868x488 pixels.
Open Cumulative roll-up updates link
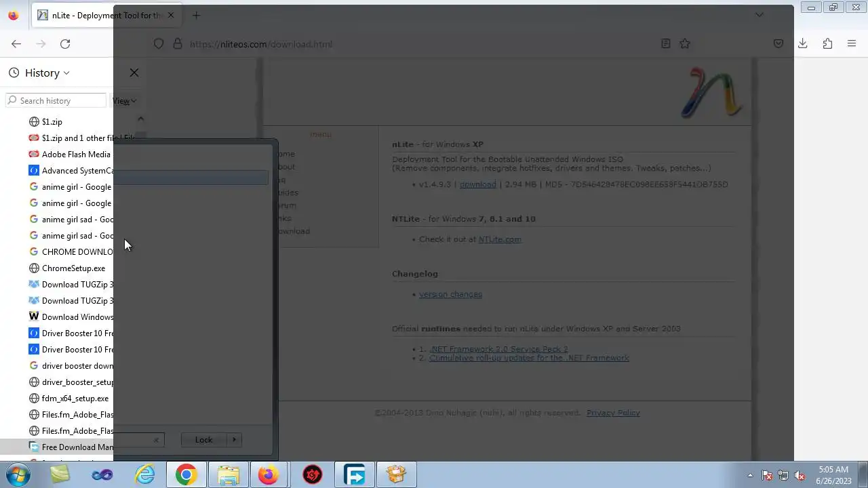(x=529, y=358)
